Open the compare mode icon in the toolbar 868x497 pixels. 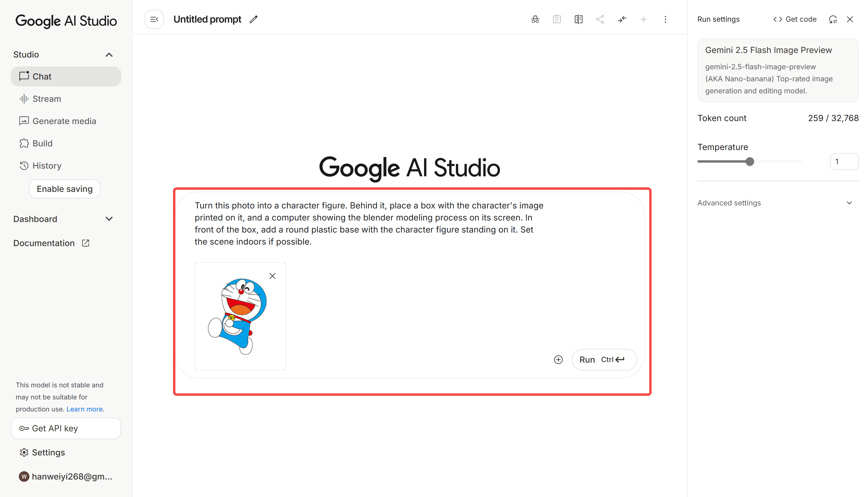coord(578,19)
